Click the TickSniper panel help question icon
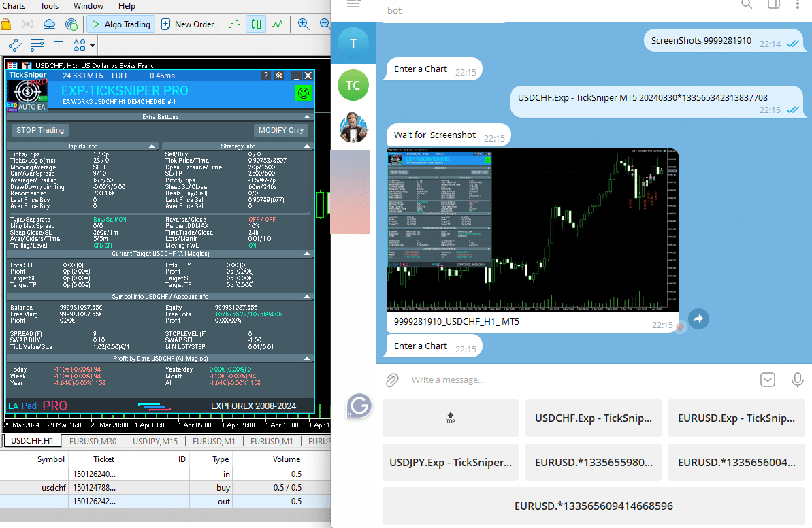This screenshot has height=528, width=812. pos(265,76)
